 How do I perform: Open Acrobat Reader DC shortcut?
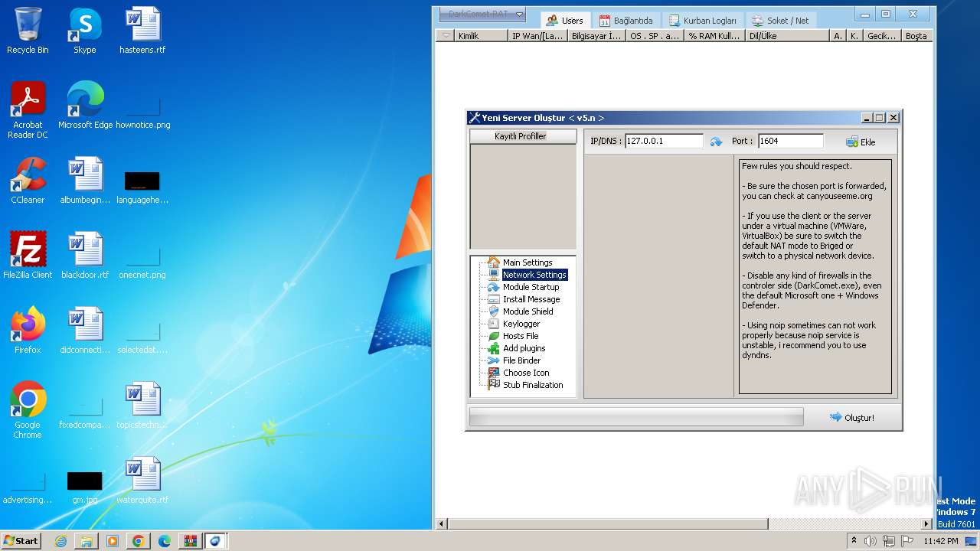(x=28, y=111)
